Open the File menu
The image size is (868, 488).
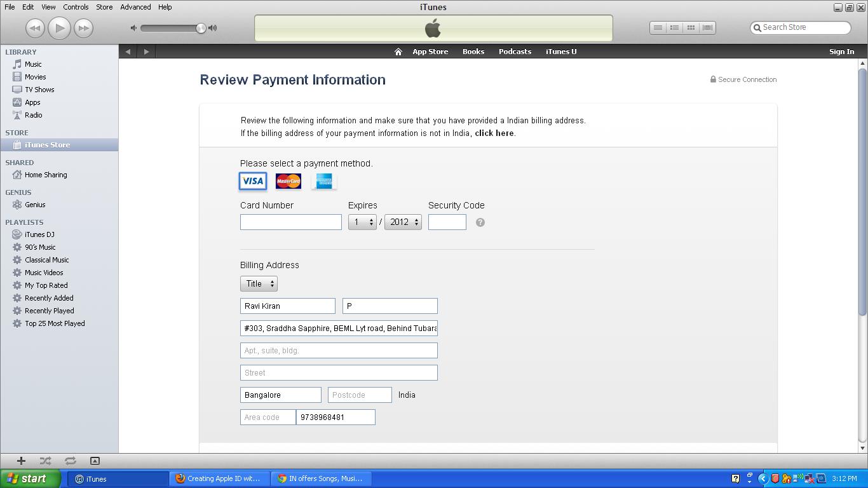pos(10,7)
